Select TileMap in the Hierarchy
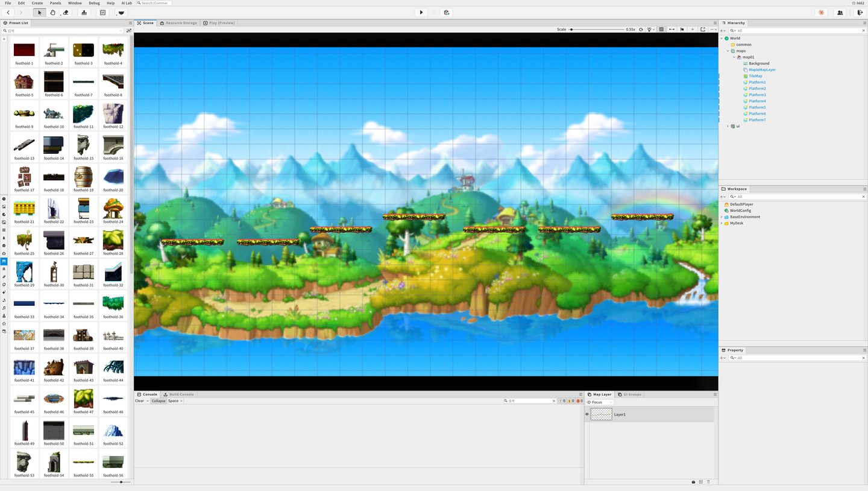This screenshot has width=868, height=491. pos(755,76)
